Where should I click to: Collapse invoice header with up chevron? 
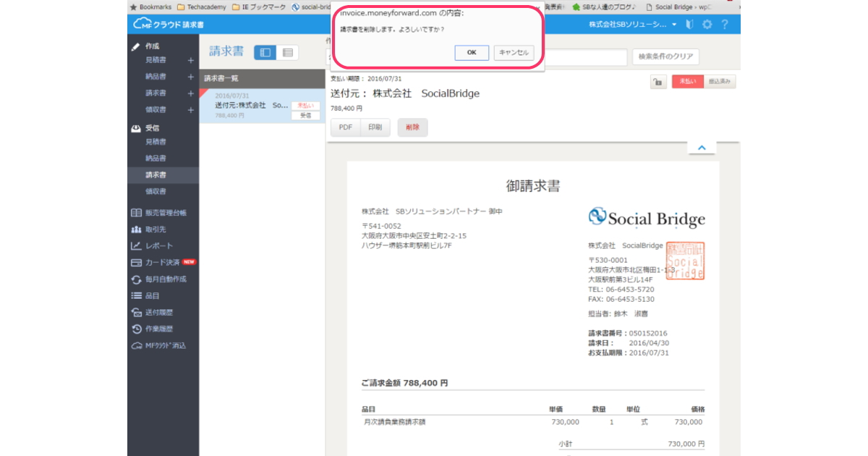[x=701, y=148]
